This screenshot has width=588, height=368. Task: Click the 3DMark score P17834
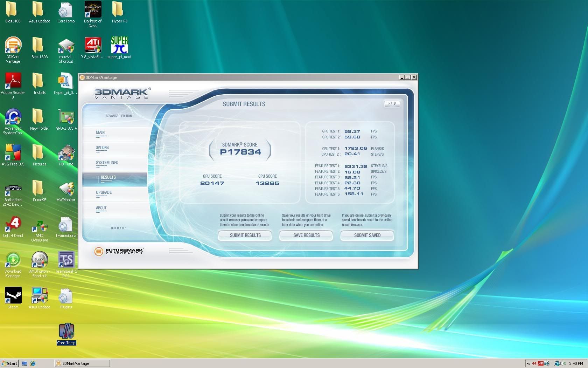(240, 152)
